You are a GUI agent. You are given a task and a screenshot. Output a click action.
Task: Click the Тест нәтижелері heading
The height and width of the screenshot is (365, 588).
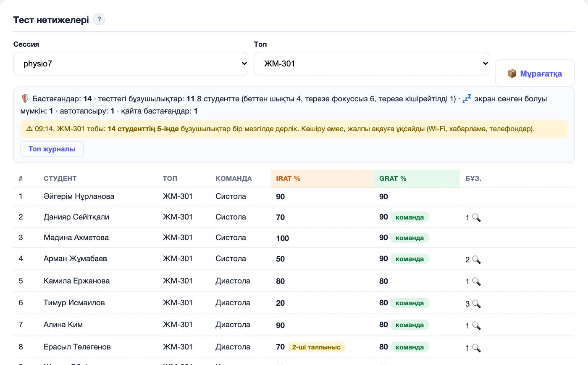[x=51, y=20]
